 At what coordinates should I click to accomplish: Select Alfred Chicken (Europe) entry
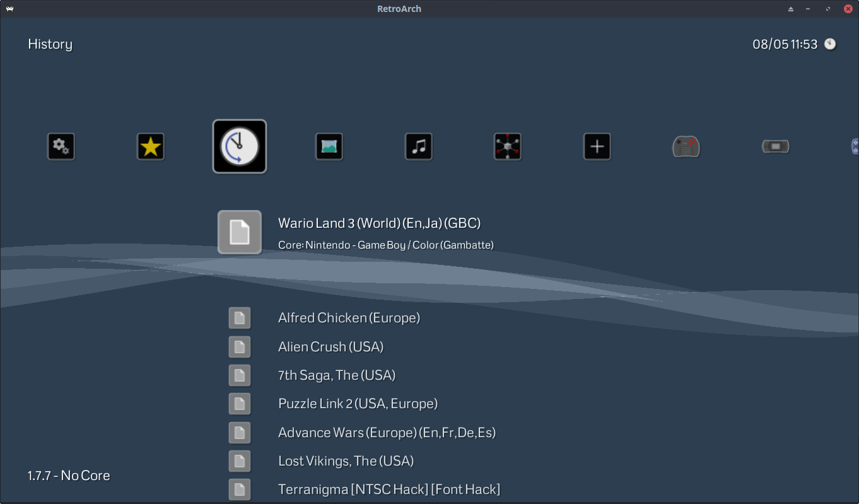tap(349, 318)
